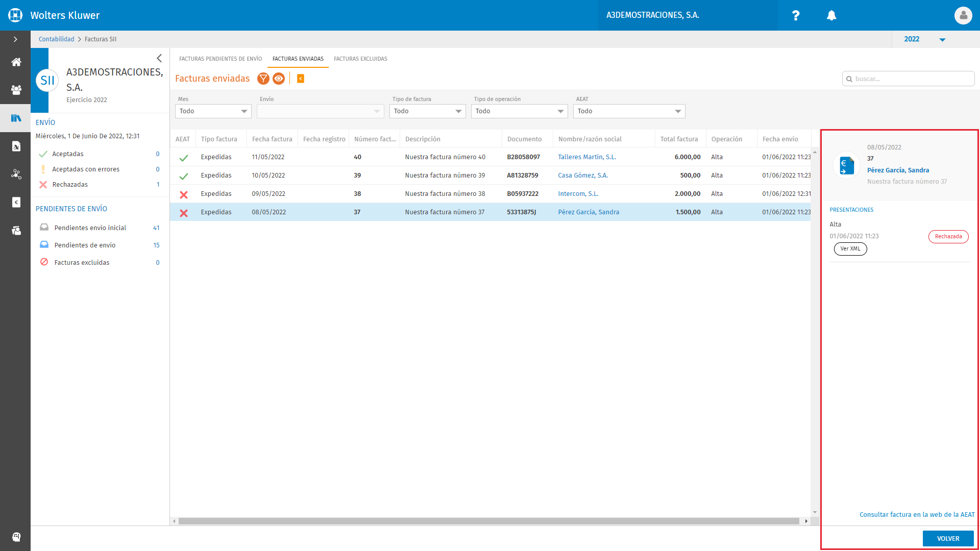Open the home icon in sidebar
Viewport: 980px width, 551px height.
click(16, 62)
